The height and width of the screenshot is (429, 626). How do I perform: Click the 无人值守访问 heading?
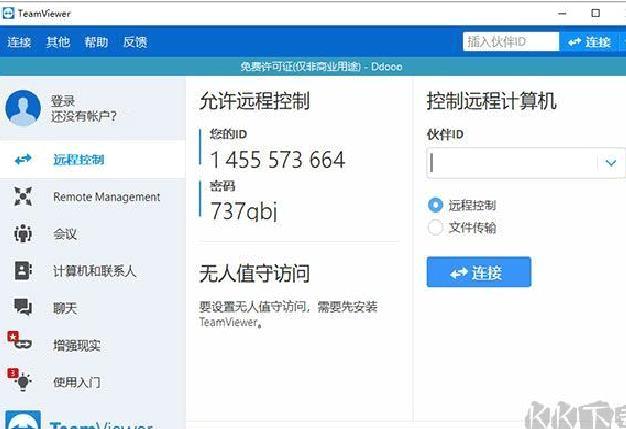[254, 274]
